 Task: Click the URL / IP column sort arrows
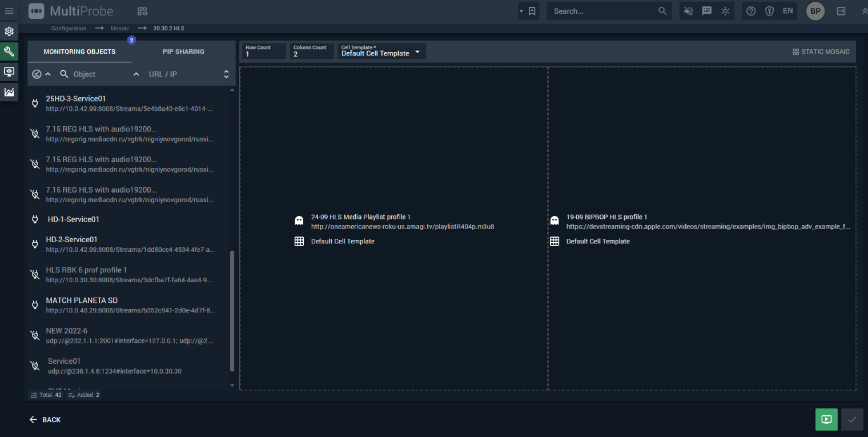tap(226, 74)
